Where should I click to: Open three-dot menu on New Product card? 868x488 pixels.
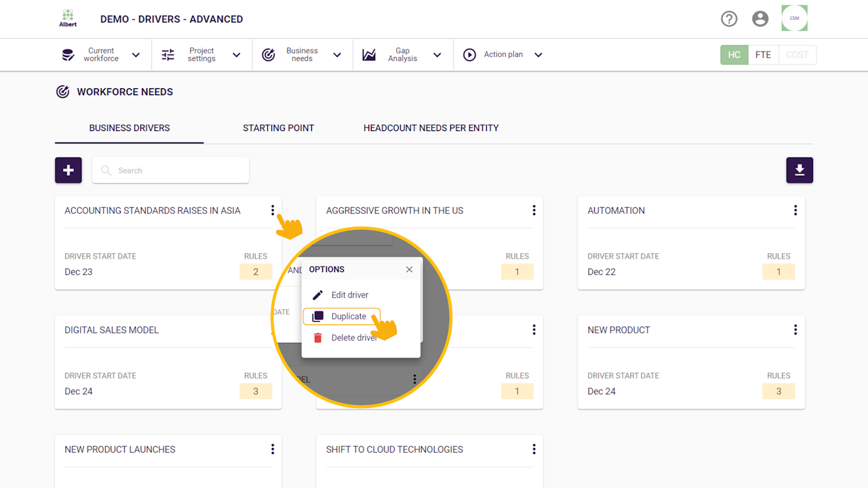click(795, 330)
